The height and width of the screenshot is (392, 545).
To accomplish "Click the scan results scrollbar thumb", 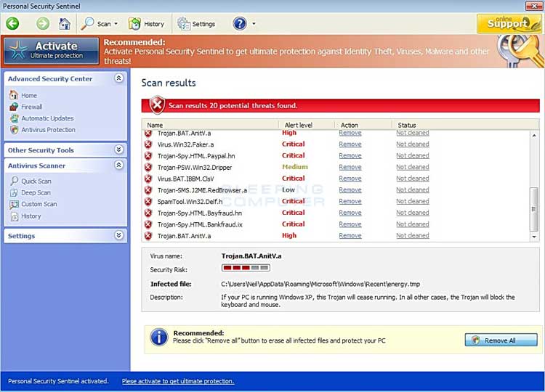I will [x=534, y=209].
